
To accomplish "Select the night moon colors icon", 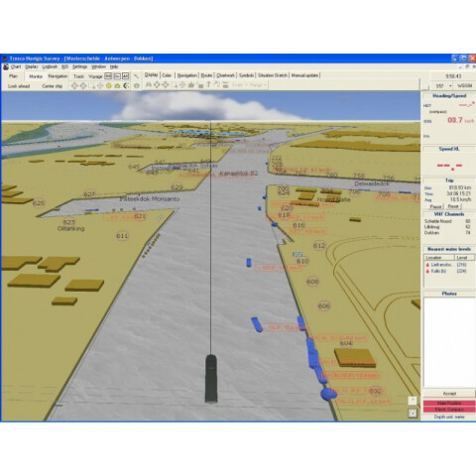I will click(x=126, y=86).
